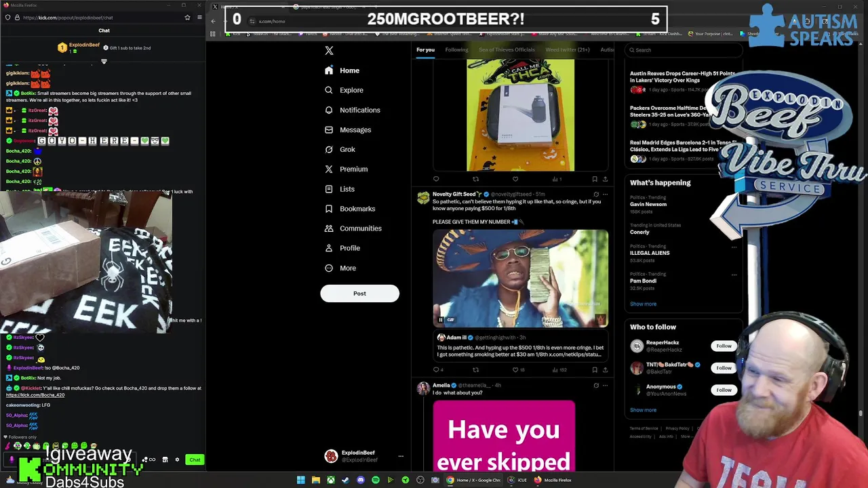
Task: Open Amelia post options menu
Action: (x=605, y=386)
